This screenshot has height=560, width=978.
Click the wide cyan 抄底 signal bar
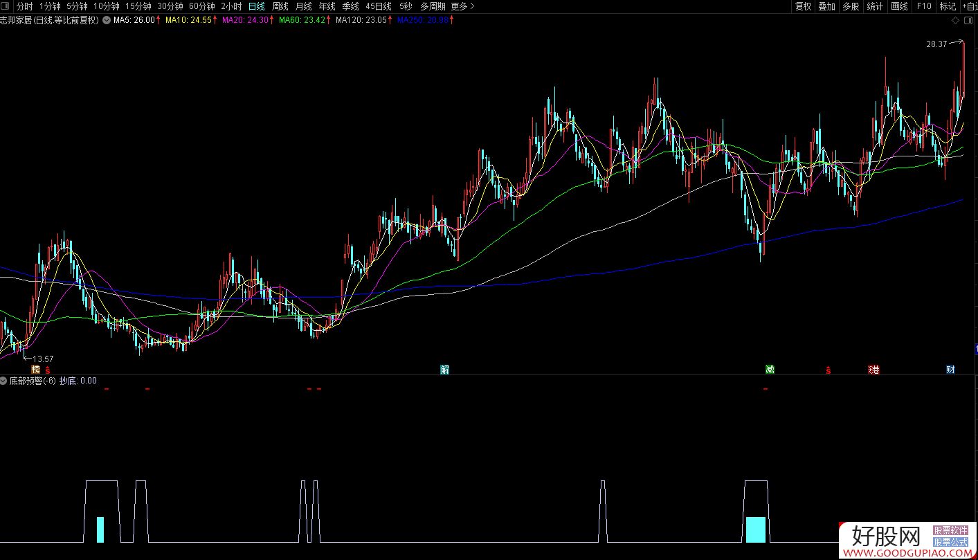(756, 530)
